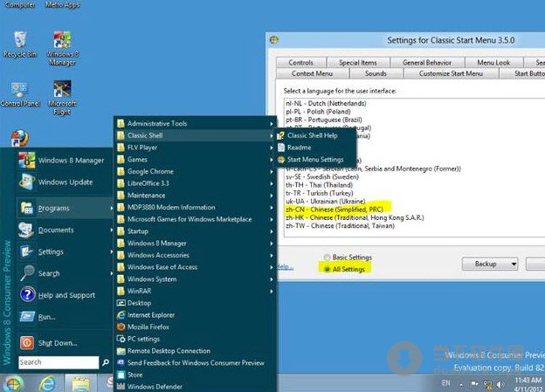545x392 pixels.
Task: Select nl-NL Dutch (Netherlands) language
Action: coord(326,103)
